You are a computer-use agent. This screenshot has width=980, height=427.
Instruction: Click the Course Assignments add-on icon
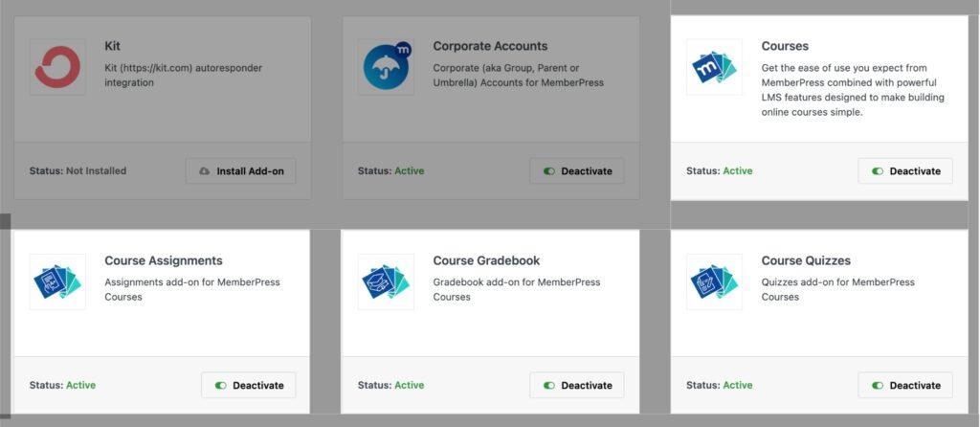[x=57, y=281]
